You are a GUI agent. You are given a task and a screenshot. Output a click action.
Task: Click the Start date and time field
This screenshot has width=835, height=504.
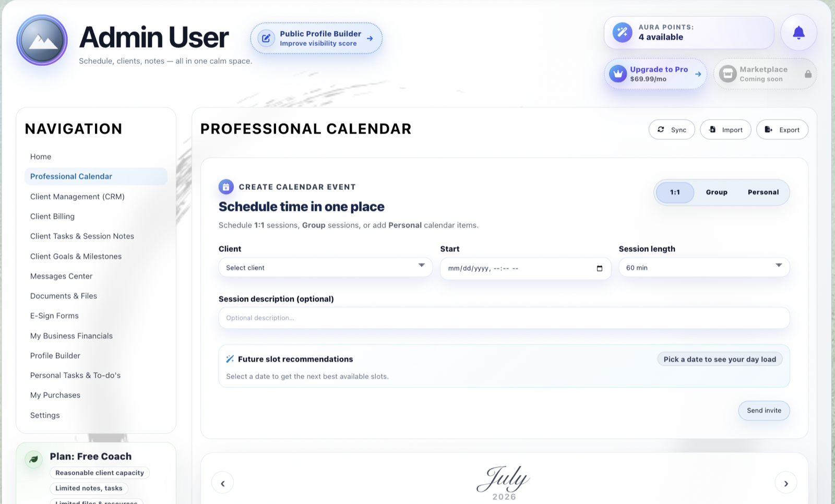coord(526,268)
